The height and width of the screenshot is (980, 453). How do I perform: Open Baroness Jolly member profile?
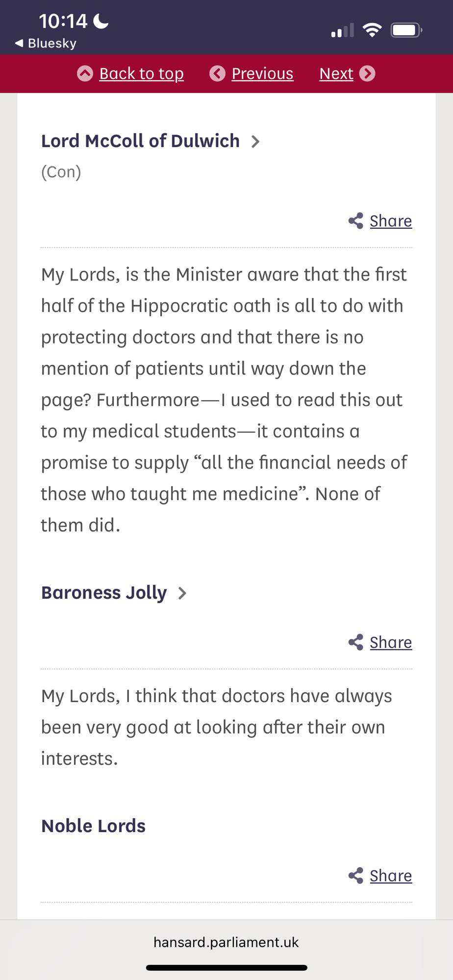[104, 593]
